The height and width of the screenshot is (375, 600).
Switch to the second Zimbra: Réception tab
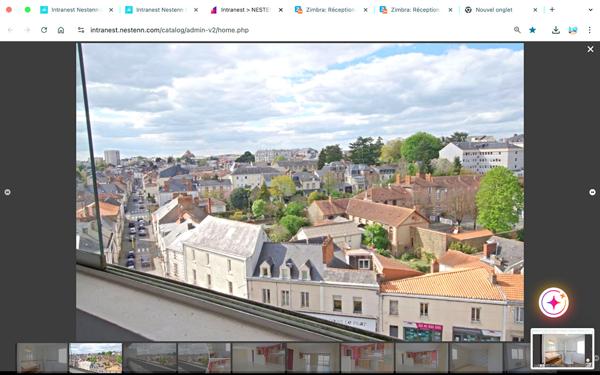click(x=417, y=10)
